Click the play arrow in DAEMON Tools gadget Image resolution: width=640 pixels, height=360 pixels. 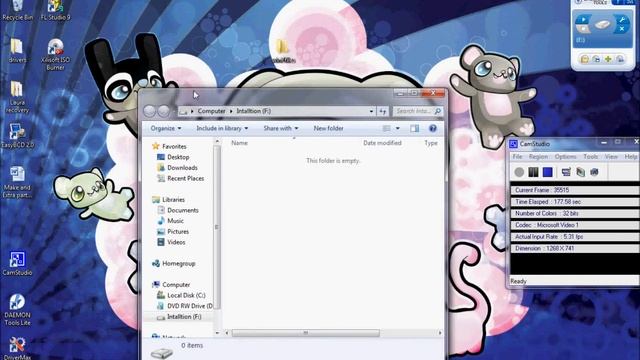(x=584, y=19)
